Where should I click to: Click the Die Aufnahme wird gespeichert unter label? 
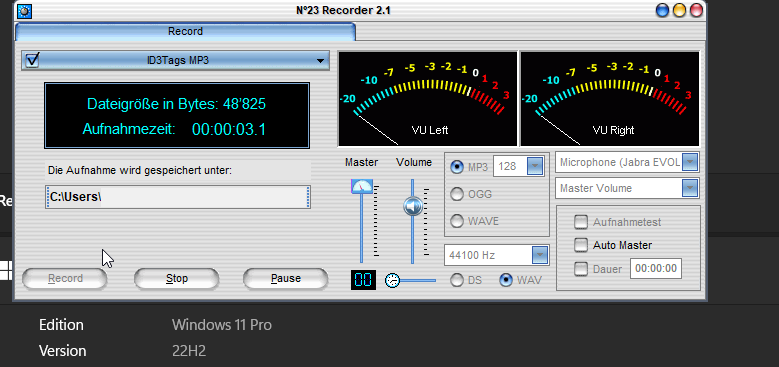pyautogui.click(x=140, y=171)
